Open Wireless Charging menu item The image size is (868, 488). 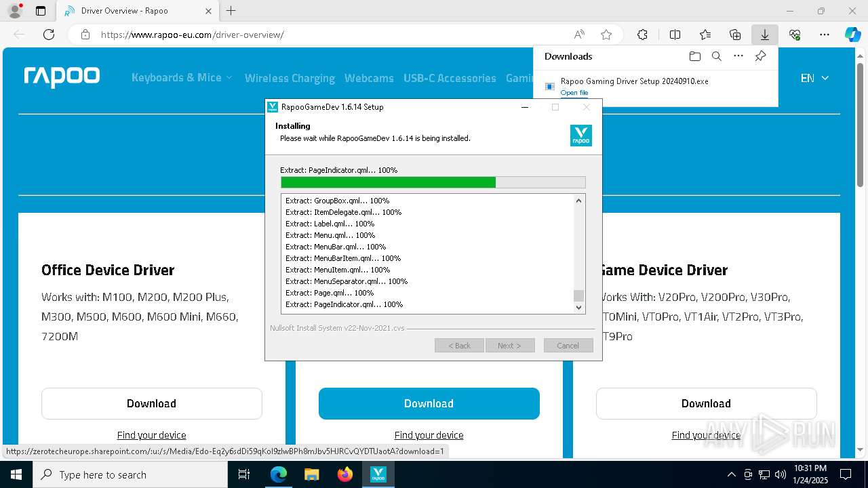pyautogui.click(x=290, y=78)
